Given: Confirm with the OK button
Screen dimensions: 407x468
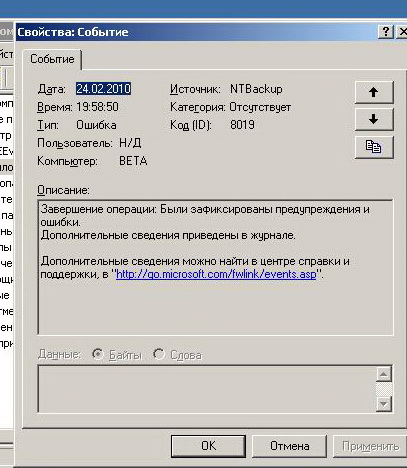Looking at the screenshot, I should (x=208, y=446).
